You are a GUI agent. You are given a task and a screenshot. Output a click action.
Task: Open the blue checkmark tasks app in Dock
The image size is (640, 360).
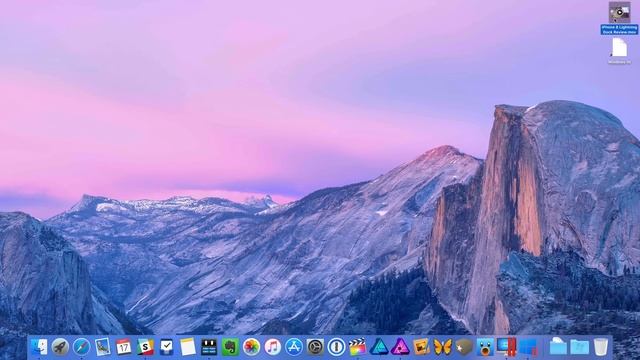coord(167,347)
